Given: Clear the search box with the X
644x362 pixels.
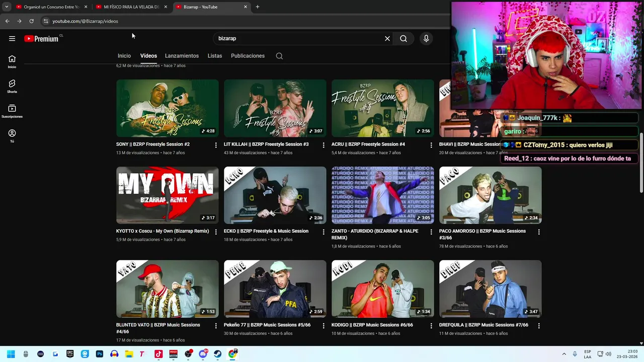Looking at the screenshot, I should pos(387,39).
